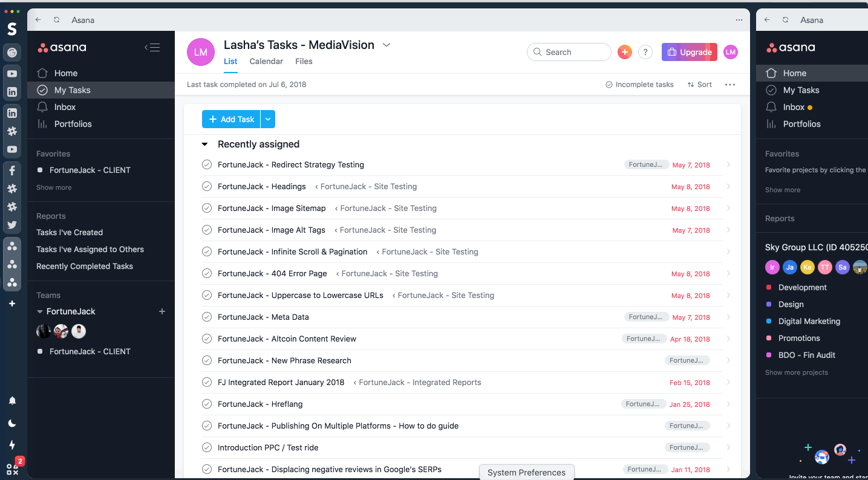Click the pink Ir member avatar in the right window
The height and width of the screenshot is (480, 868).
pos(772,267)
